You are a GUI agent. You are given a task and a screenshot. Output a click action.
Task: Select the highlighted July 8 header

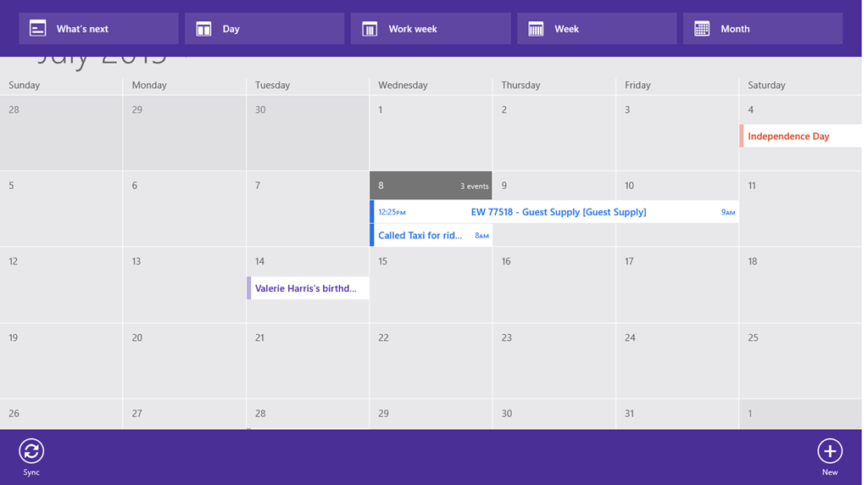point(431,186)
